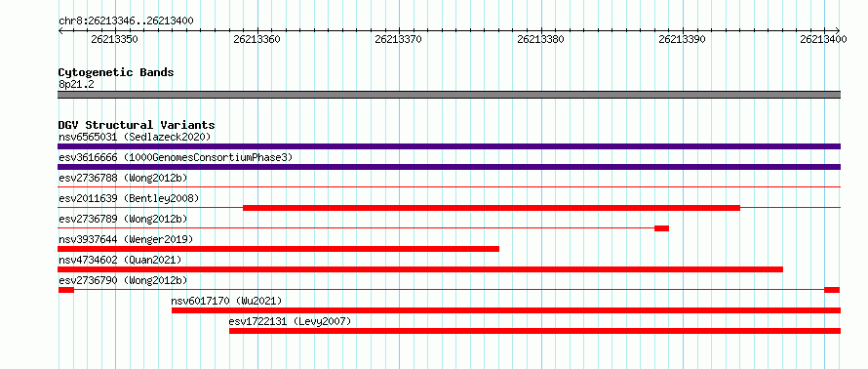The width and height of the screenshot is (868, 369).
Task: Click ruler position 26213400
Action: [824, 39]
